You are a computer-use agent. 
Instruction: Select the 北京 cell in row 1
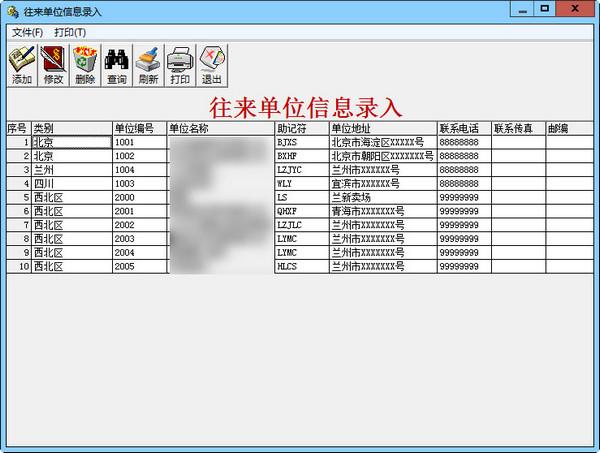72,142
